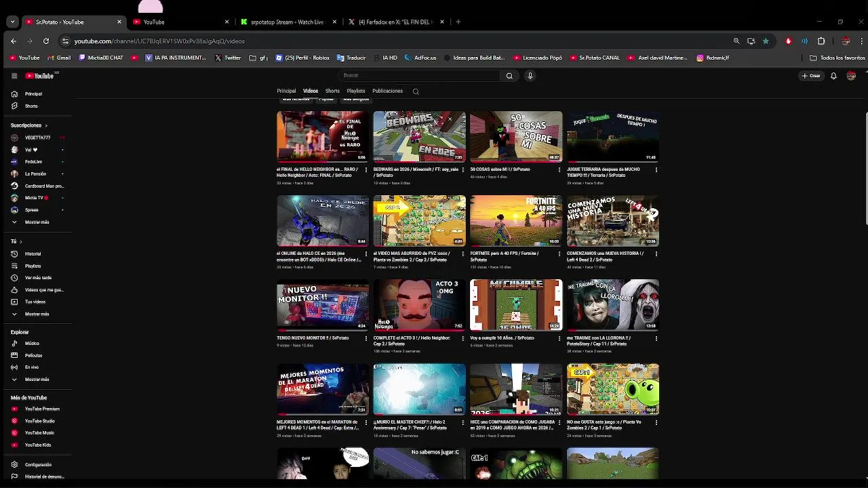
Task: Open Ver más tarde list
Action: (x=38, y=278)
